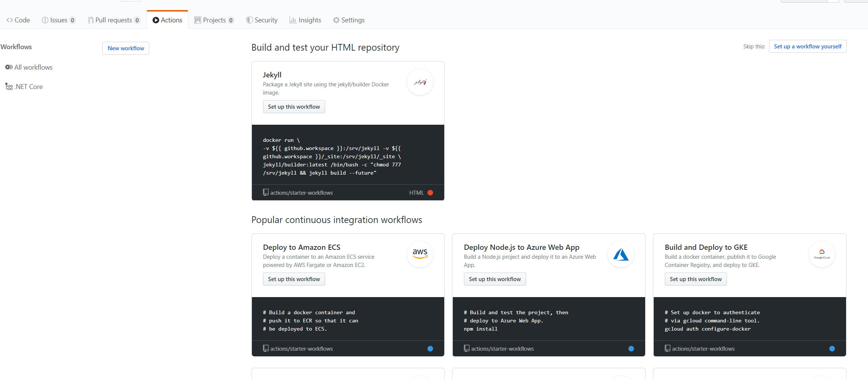Set up the Deploy to Amazon ECS workflow
Screen dimensions: 868x379
click(294, 279)
